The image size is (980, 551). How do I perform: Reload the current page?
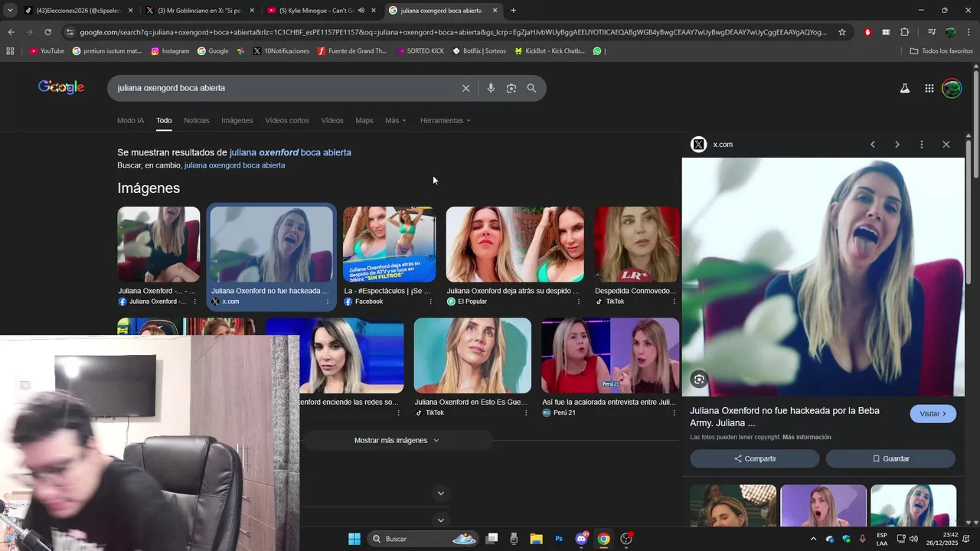pyautogui.click(x=47, y=32)
